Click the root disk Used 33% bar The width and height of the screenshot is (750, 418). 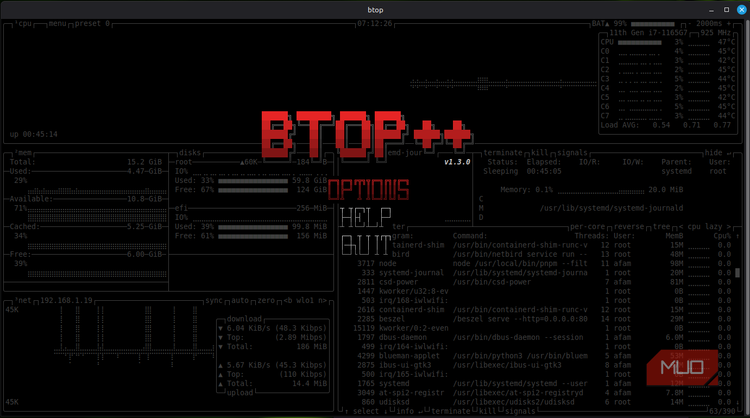point(253,181)
